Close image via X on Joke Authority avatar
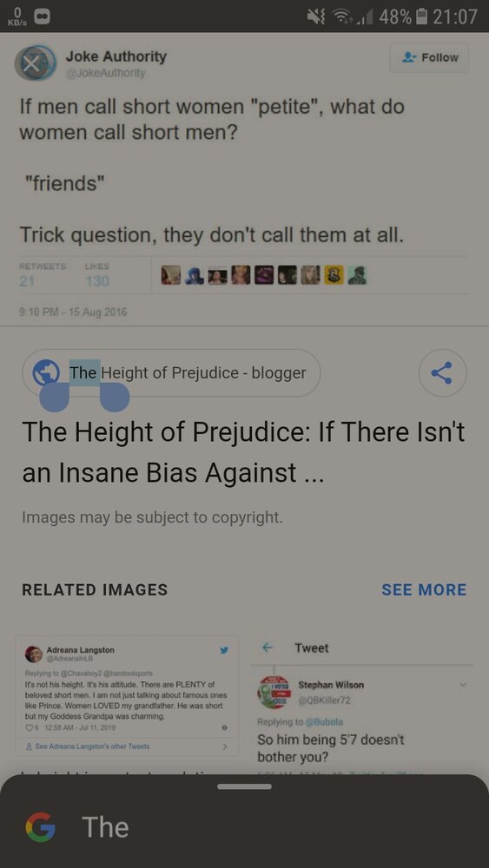This screenshot has height=868, width=489. tap(34, 63)
